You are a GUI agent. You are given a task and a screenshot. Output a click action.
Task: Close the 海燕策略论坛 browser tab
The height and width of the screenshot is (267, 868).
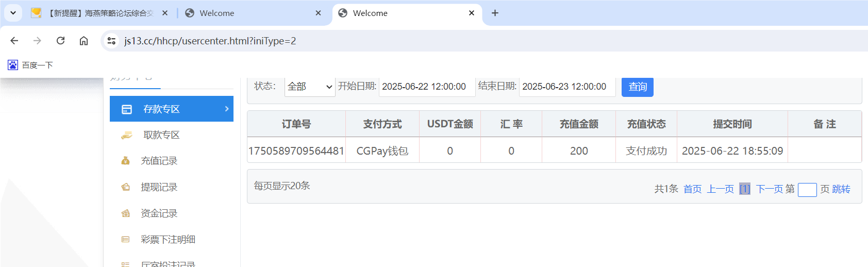pyautogui.click(x=165, y=13)
